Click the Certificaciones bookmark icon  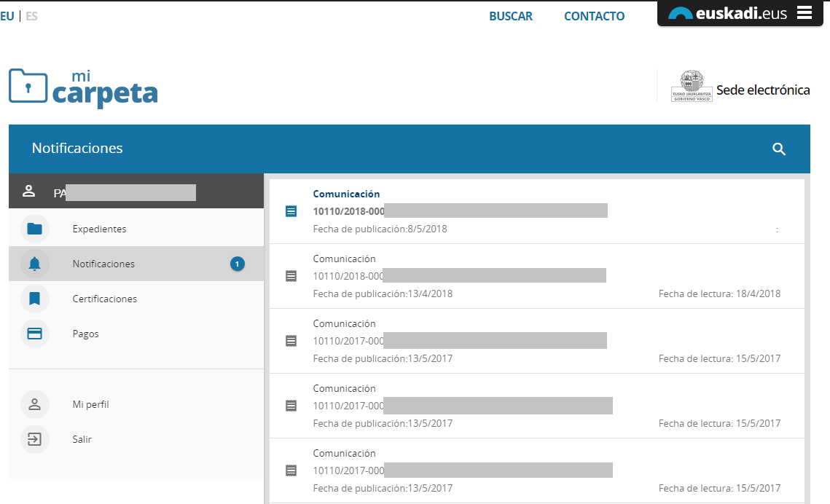tap(34, 299)
